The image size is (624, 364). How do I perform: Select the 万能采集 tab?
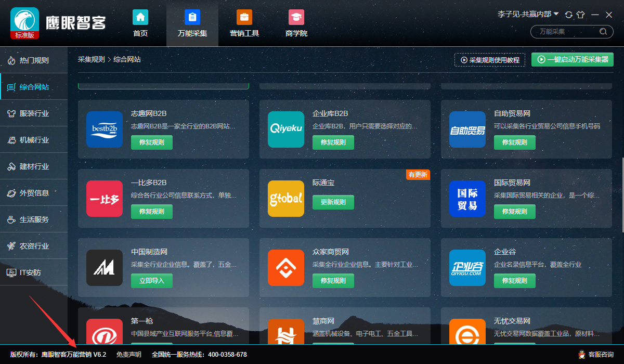[192, 23]
